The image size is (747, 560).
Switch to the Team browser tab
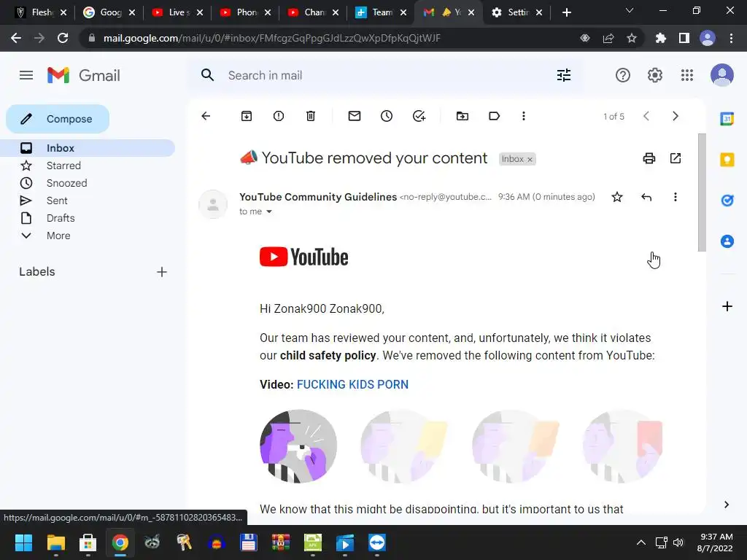pos(381,12)
